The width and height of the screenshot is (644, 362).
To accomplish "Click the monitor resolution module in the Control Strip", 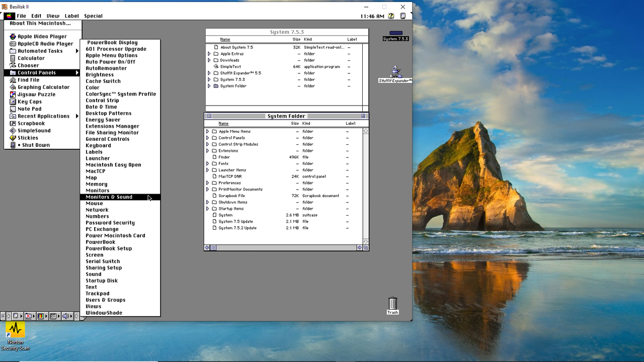I will (x=55, y=316).
